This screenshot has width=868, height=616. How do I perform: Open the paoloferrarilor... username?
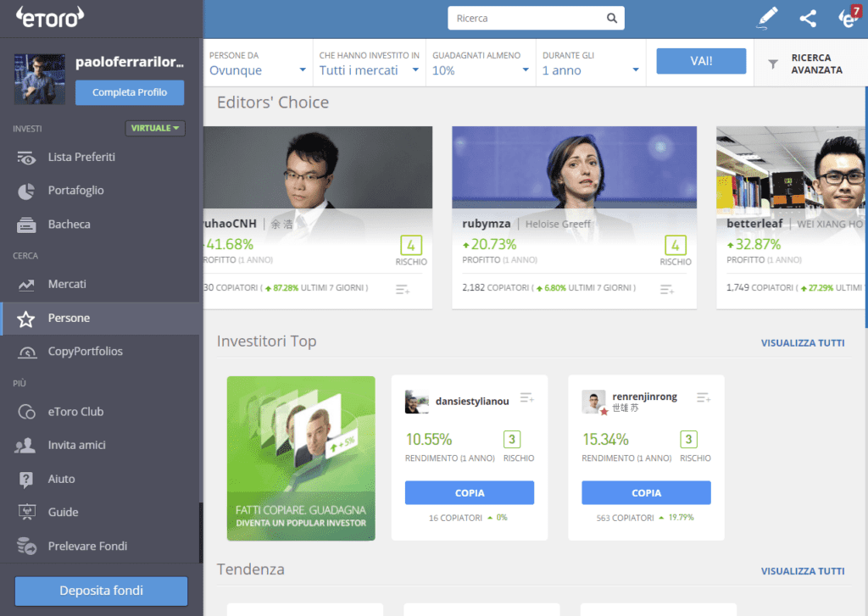(x=130, y=62)
